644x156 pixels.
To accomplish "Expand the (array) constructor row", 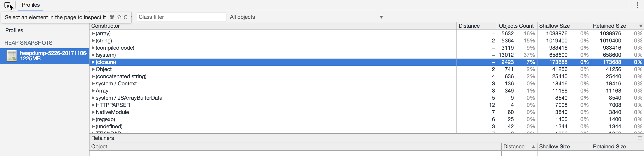I will [93, 34].
